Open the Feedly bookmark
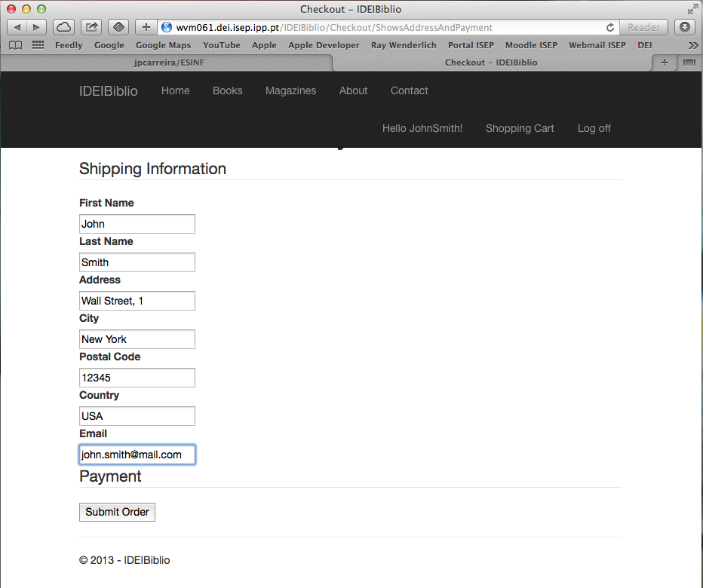703x588 pixels. [x=69, y=45]
